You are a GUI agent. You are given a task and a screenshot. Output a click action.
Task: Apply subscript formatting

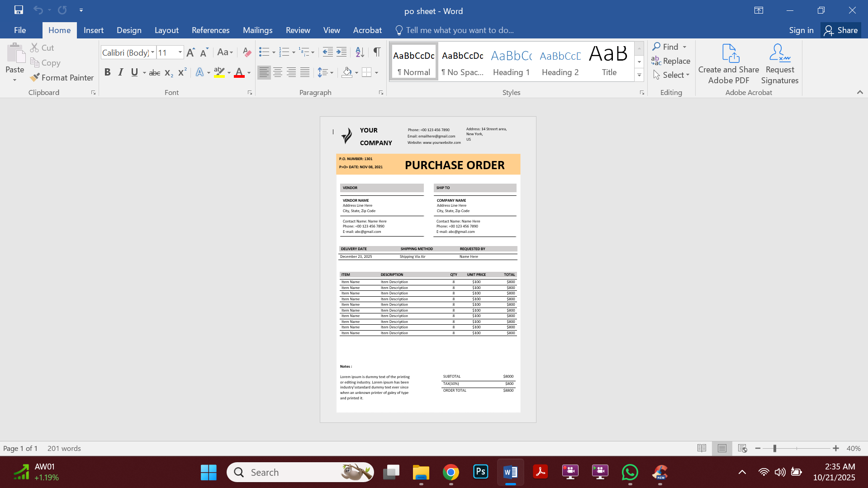click(x=168, y=72)
